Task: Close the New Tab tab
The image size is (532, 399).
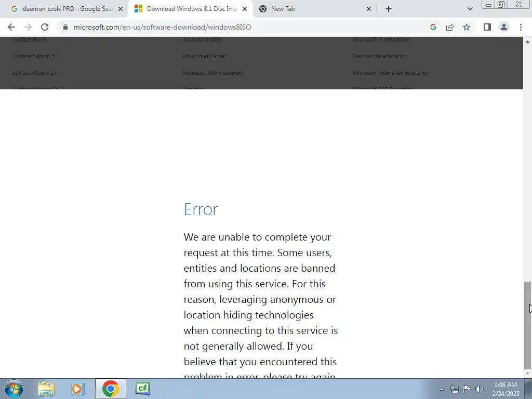Action: tap(369, 9)
